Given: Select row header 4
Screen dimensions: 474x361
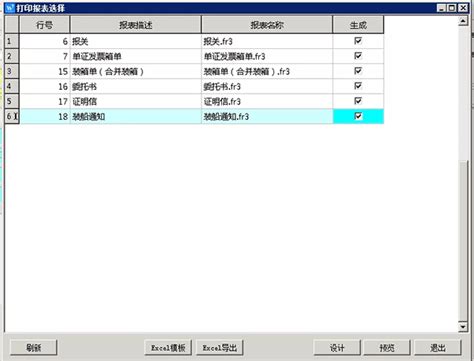Looking at the screenshot, I should 12,86.
